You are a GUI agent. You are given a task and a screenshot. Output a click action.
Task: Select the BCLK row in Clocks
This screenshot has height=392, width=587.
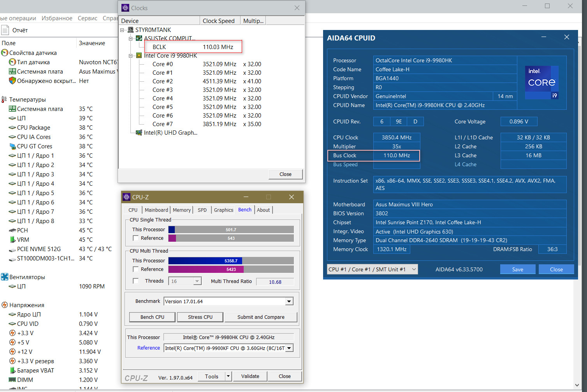pyautogui.click(x=193, y=47)
